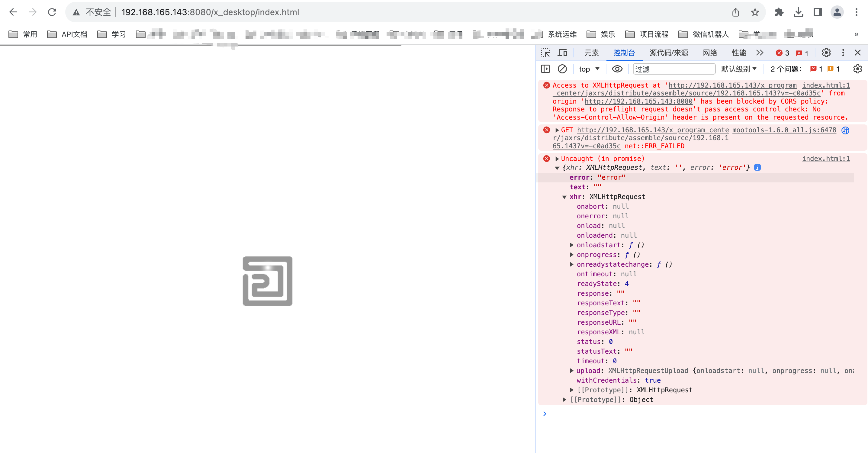Collapse the xhr XMLHttpRequest object
The image size is (868, 453).
[x=564, y=197]
